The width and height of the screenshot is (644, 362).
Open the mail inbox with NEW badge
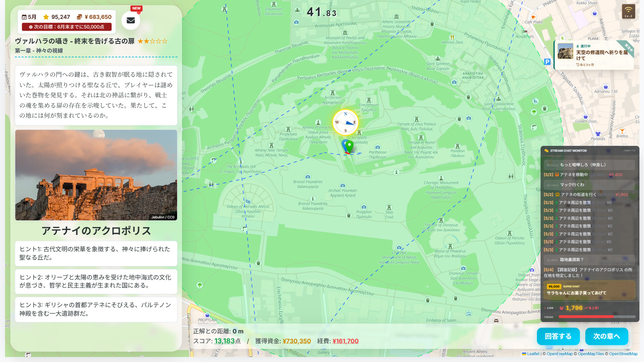(x=131, y=20)
